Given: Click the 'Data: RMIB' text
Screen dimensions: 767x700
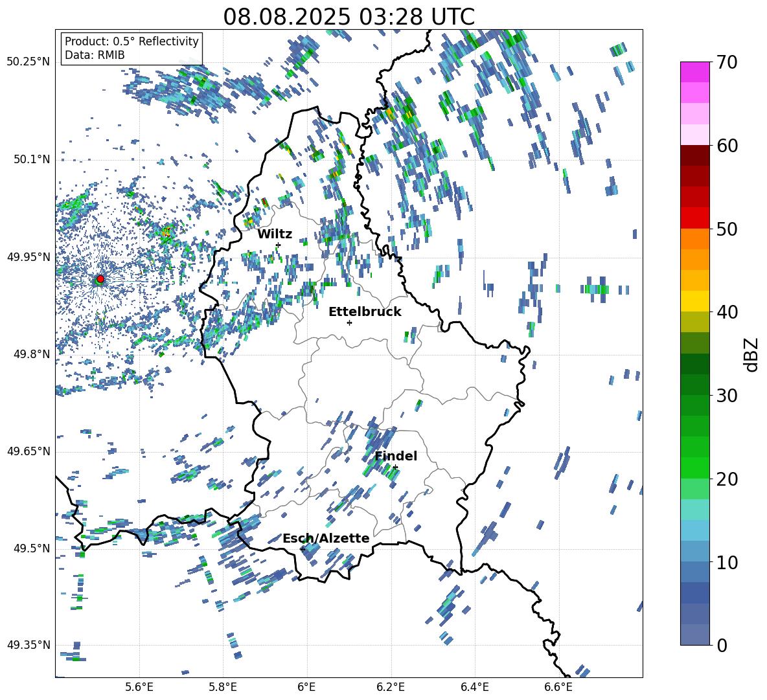Looking at the screenshot, I should click(95, 55).
